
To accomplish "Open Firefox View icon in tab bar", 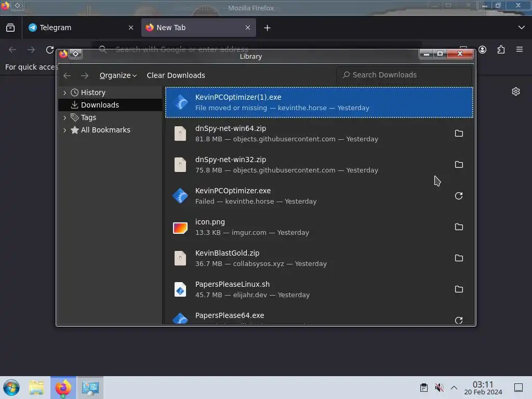I will click(x=10, y=28).
